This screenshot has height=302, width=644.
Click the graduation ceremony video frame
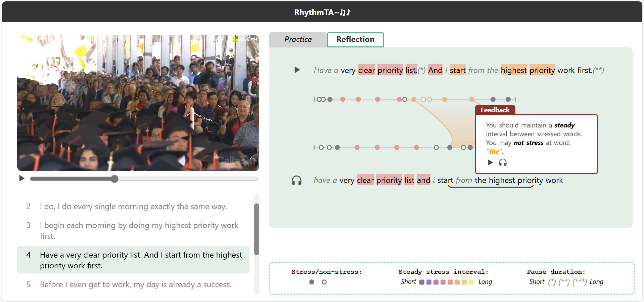[x=138, y=103]
